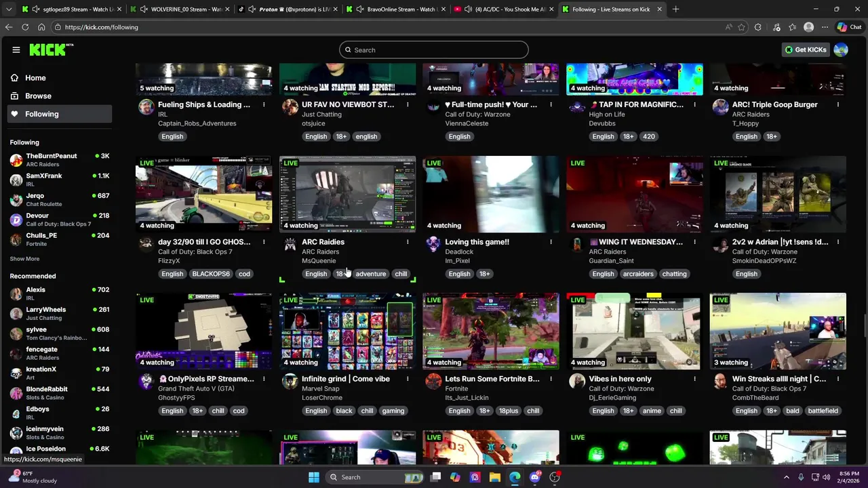Image resolution: width=868 pixels, height=488 pixels.
Task: Select the BLACKOPS6 tag on FlizzyX
Action: click(x=211, y=274)
